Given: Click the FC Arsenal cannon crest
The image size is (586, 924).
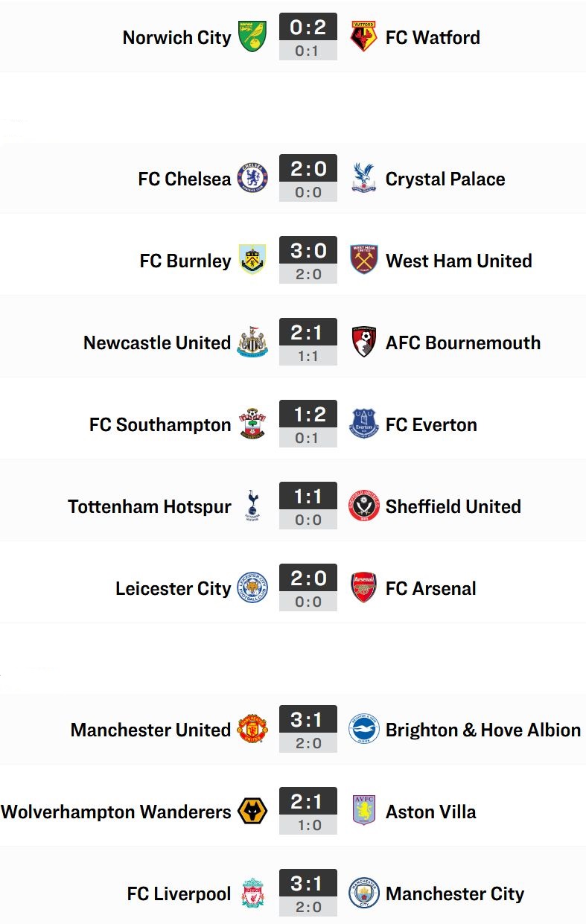Looking at the screenshot, I should (x=364, y=587).
